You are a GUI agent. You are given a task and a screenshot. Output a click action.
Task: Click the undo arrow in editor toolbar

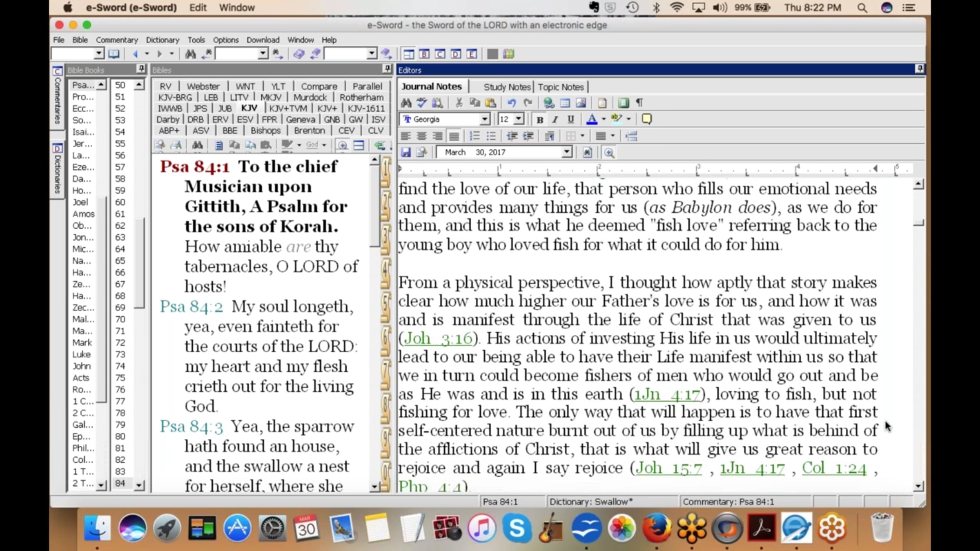(x=512, y=103)
